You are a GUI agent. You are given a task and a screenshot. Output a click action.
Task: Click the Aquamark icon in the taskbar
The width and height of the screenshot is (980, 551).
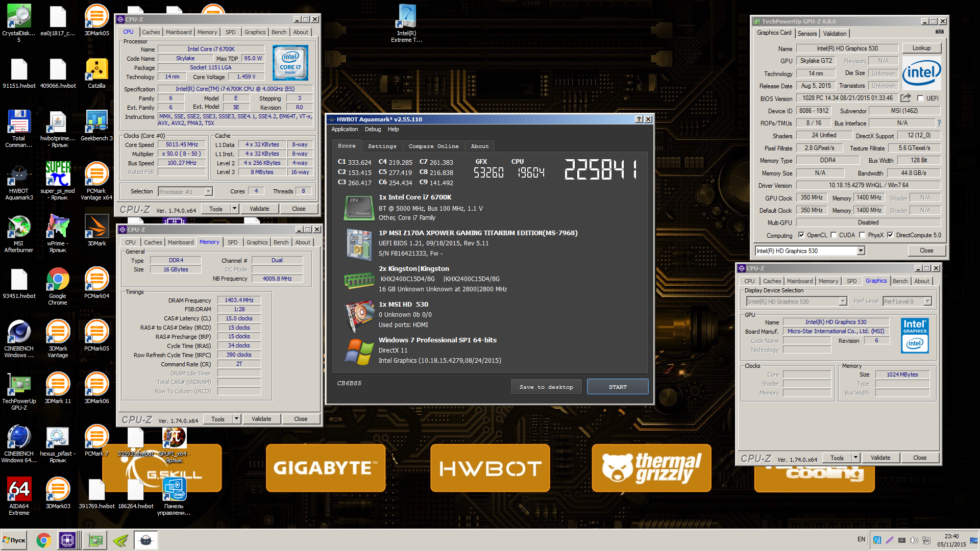click(145, 540)
